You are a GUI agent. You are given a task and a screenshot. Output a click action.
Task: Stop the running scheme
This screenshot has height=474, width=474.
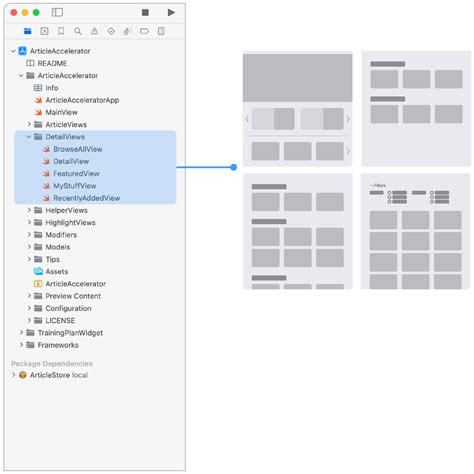coord(145,13)
